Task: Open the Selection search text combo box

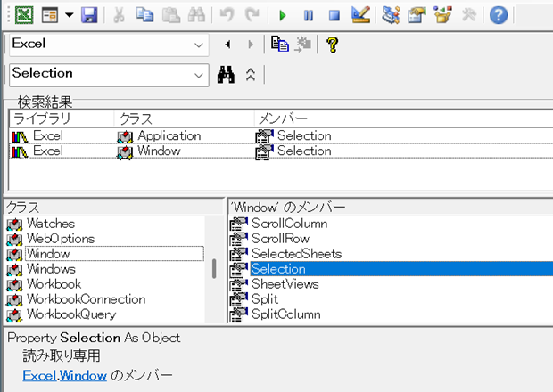Action: point(109,75)
